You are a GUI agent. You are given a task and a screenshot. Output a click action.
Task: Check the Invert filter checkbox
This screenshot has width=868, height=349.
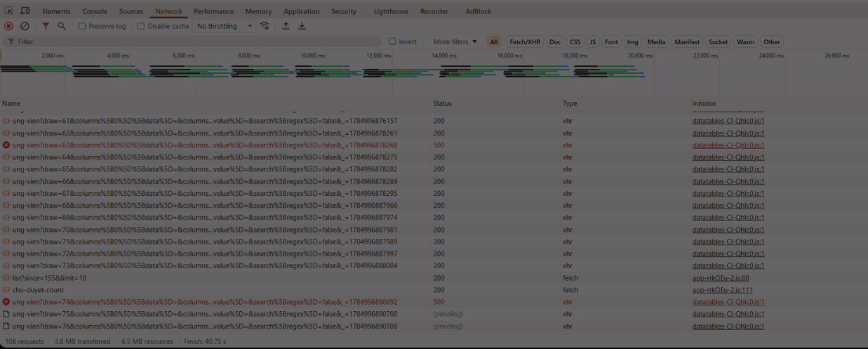(x=392, y=41)
